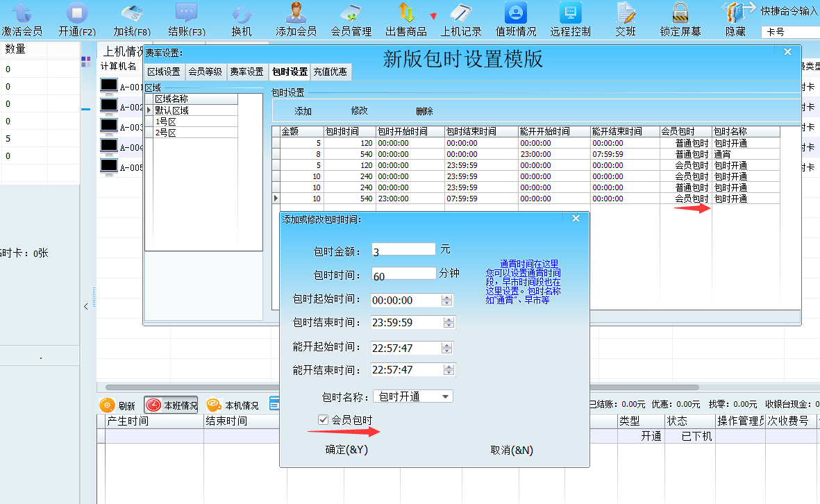Click the 锁定屏幕 lock screen icon
The width and height of the screenshot is (820, 504).
pos(680,14)
